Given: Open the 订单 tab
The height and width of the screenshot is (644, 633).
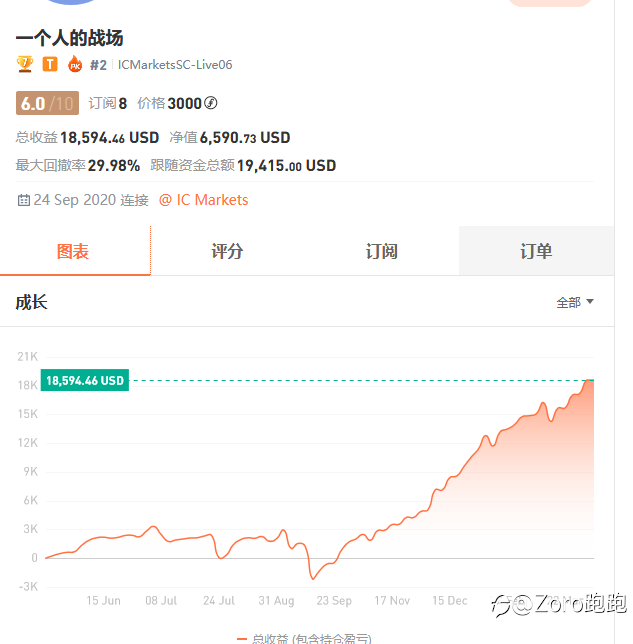Looking at the screenshot, I should pyautogui.click(x=536, y=251).
